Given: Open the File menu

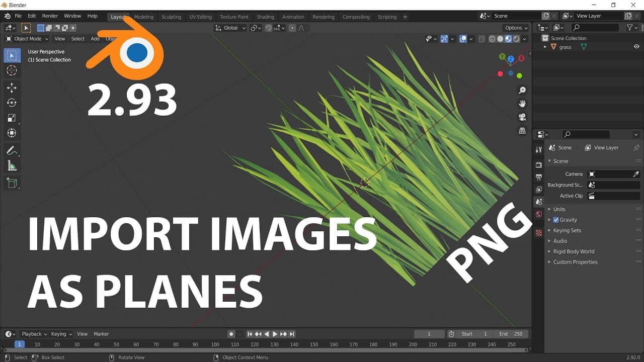Looking at the screenshot, I should [x=18, y=16].
